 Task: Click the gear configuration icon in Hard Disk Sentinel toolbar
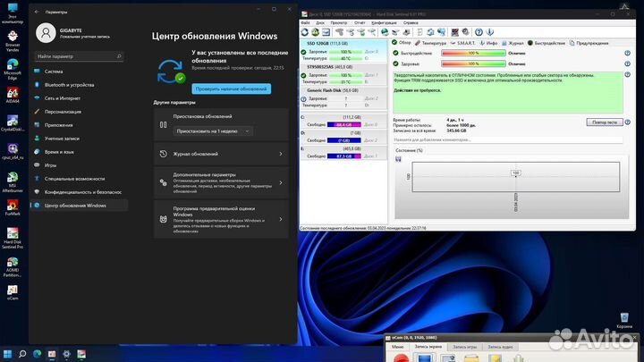click(465, 32)
